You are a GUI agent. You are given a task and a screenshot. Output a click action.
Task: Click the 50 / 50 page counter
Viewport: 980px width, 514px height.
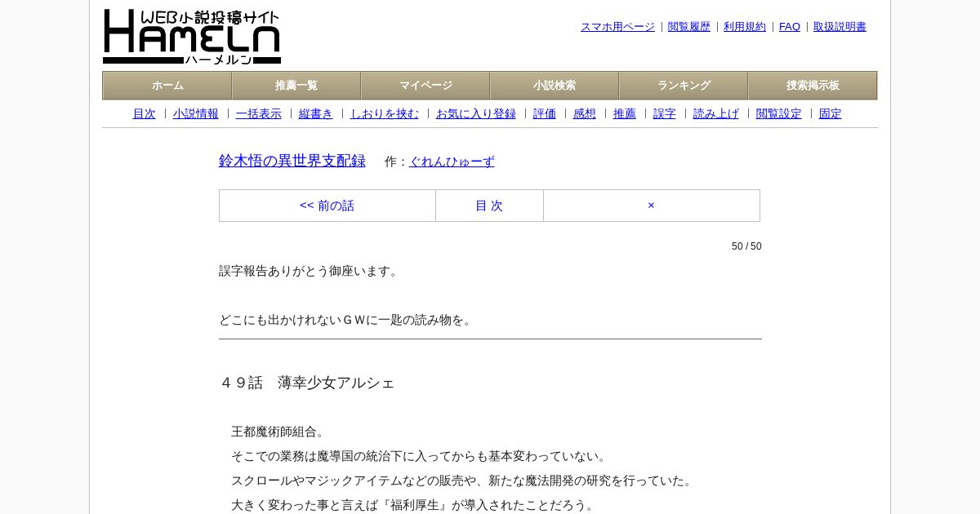tap(746, 246)
